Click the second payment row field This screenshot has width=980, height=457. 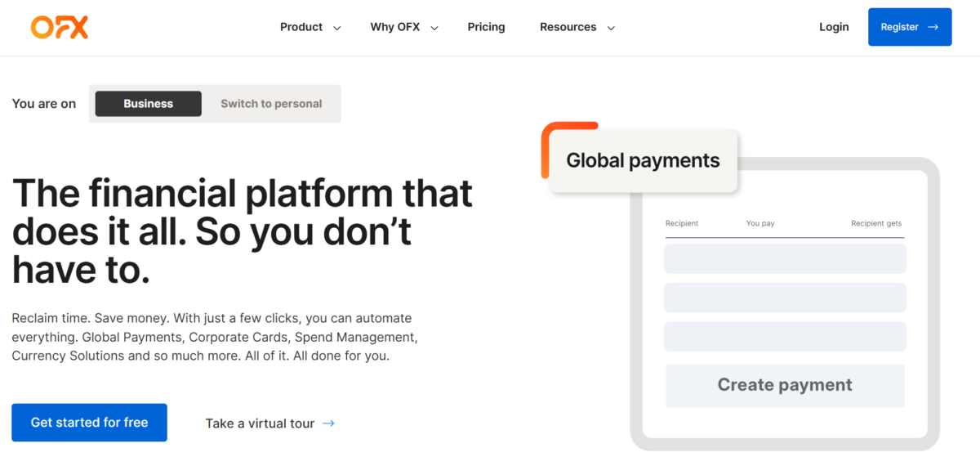(x=785, y=298)
